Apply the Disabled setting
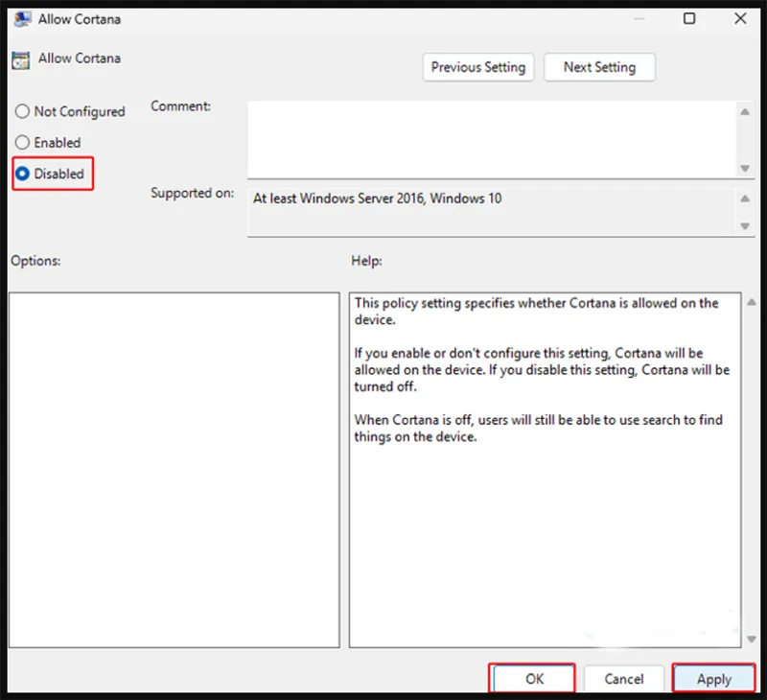This screenshot has height=700, width=767. pos(714,678)
